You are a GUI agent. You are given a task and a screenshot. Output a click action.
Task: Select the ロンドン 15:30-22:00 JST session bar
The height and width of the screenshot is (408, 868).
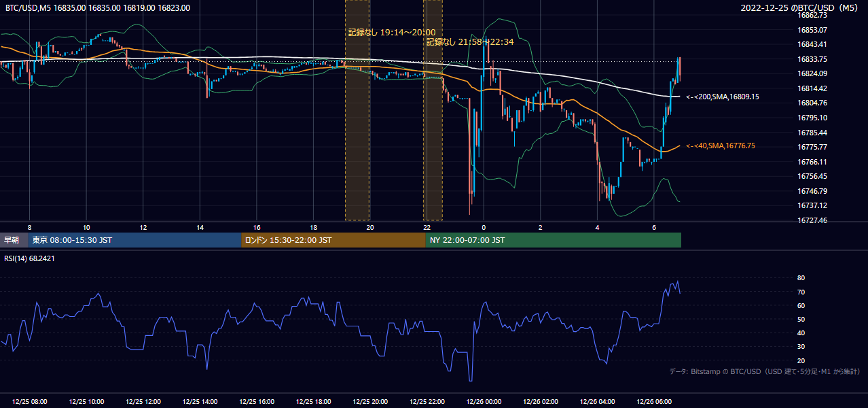click(333, 240)
